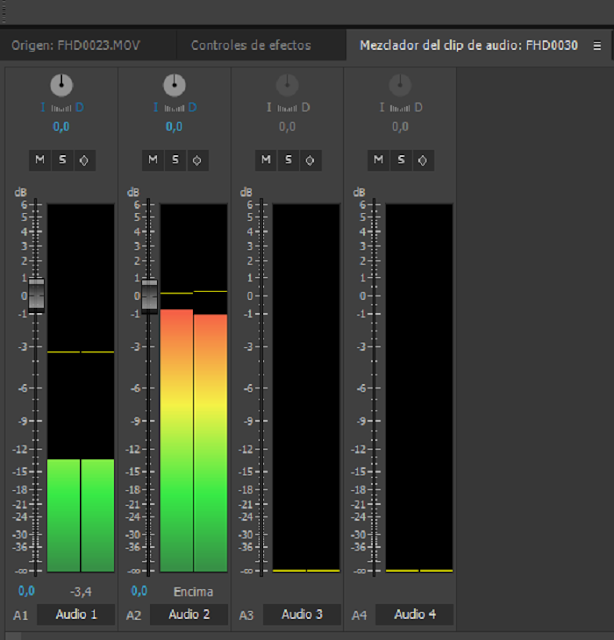
Task: Switch to the Origen: FHD0023.MOV tab
Action: pos(76,45)
